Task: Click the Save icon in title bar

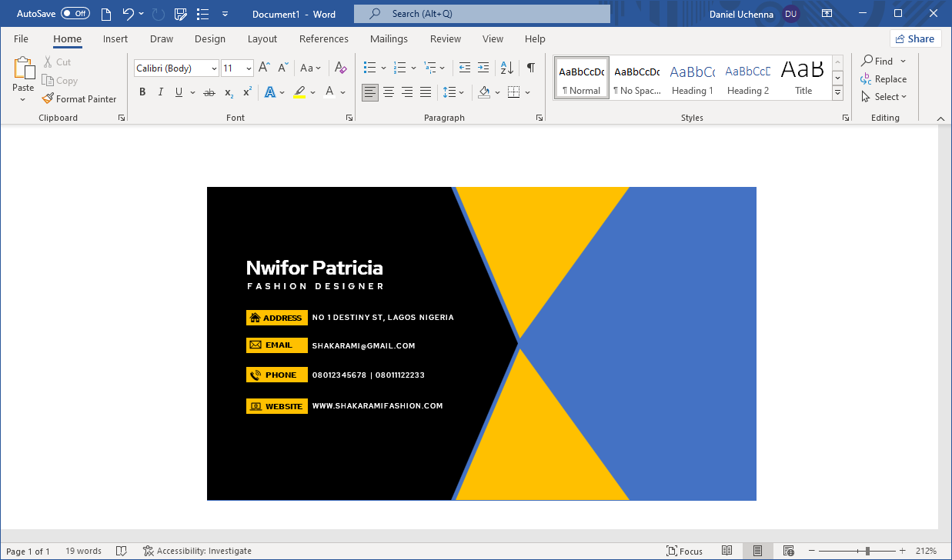Action: click(x=181, y=14)
